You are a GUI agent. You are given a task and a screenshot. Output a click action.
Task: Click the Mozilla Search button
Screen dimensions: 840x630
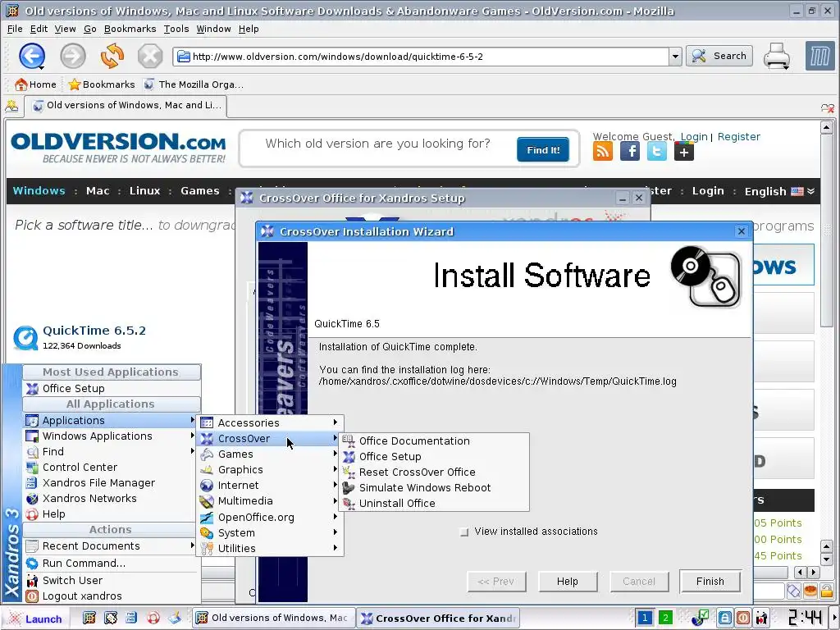pyautogui.click(x=719, y=56)
